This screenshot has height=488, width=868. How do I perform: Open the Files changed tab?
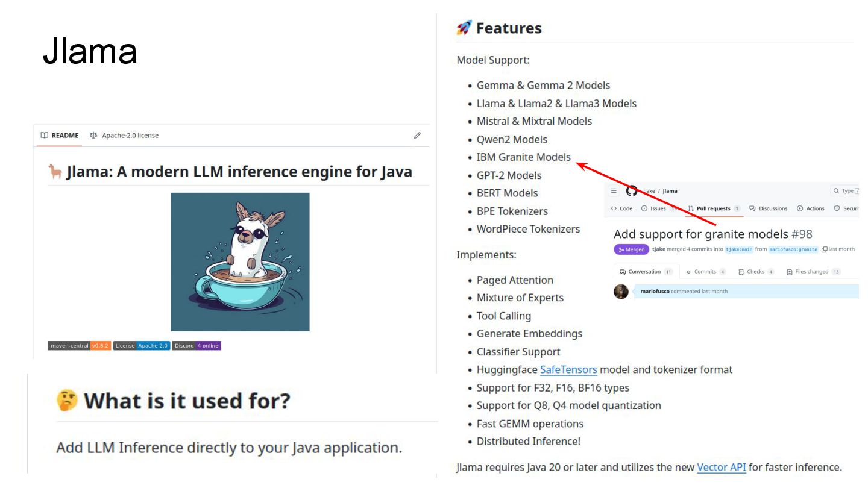pos(811,272)
